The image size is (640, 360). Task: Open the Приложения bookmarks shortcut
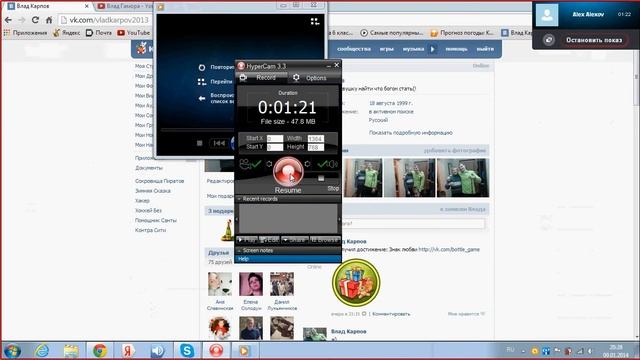25,33
